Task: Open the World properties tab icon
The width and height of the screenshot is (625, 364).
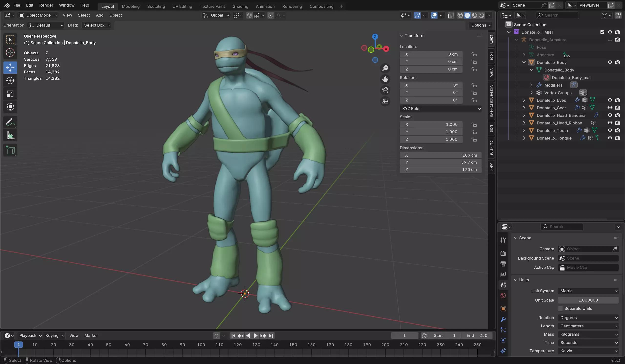Action: [503, 295]
